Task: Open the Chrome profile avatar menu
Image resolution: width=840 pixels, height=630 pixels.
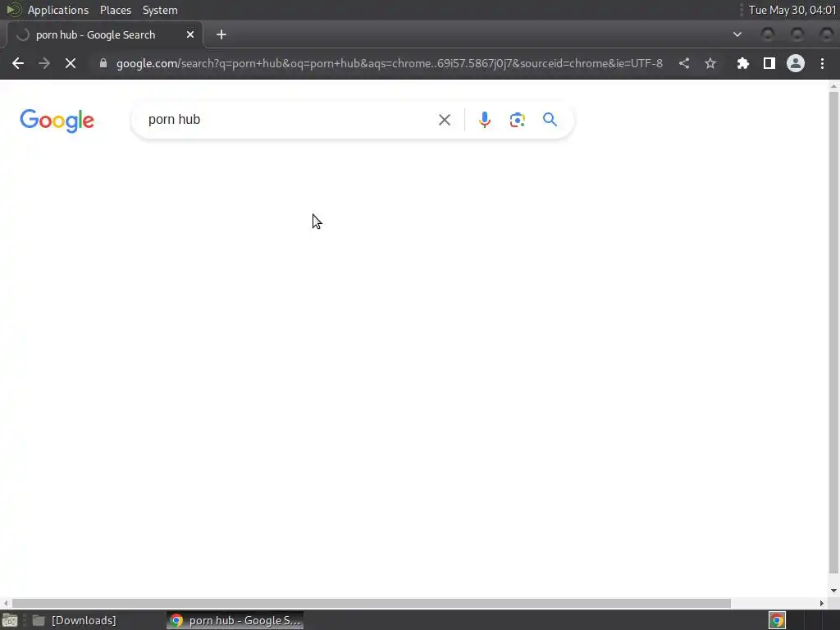Action: 796,63
